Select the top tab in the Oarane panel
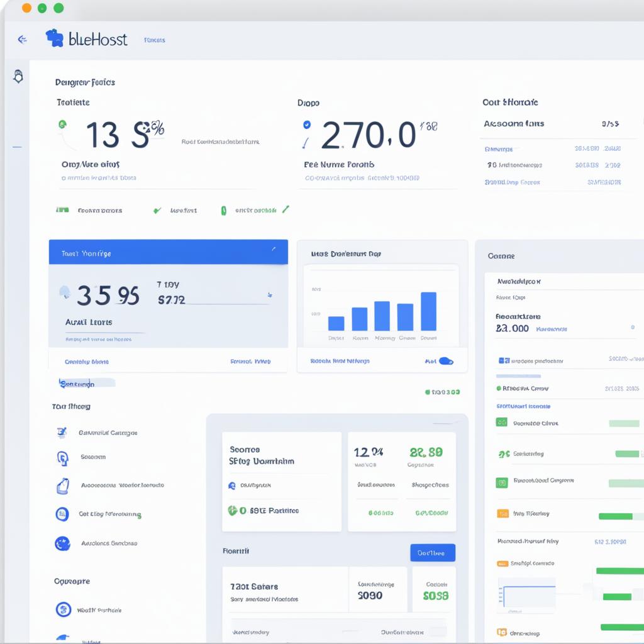This screenshot has width=644, height=644. (519, 282)
